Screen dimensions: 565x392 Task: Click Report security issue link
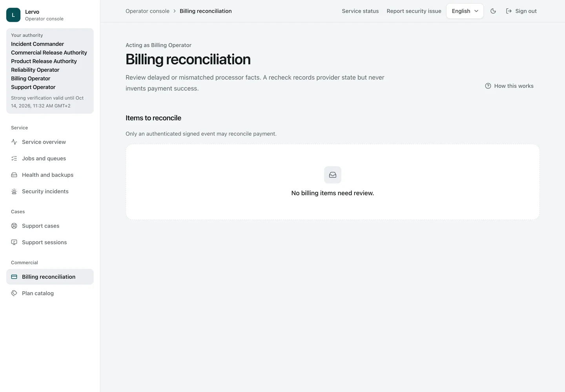pos(414,11)
